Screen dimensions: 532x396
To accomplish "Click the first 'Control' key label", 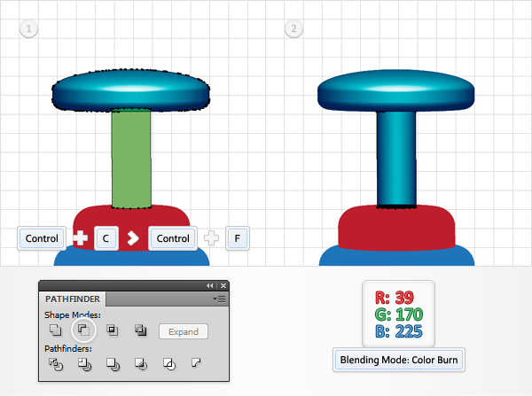I will tap(42, 238).
